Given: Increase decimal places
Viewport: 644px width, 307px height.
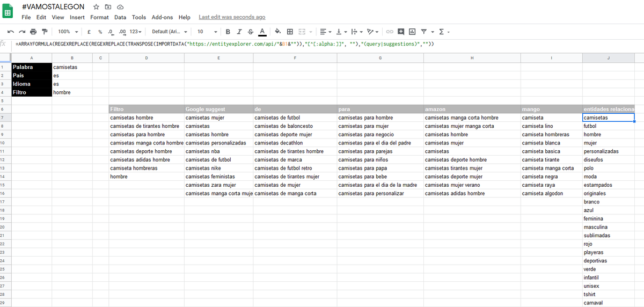Looking at the screenshot, I should pyautogui.click(x=122, y=32).
